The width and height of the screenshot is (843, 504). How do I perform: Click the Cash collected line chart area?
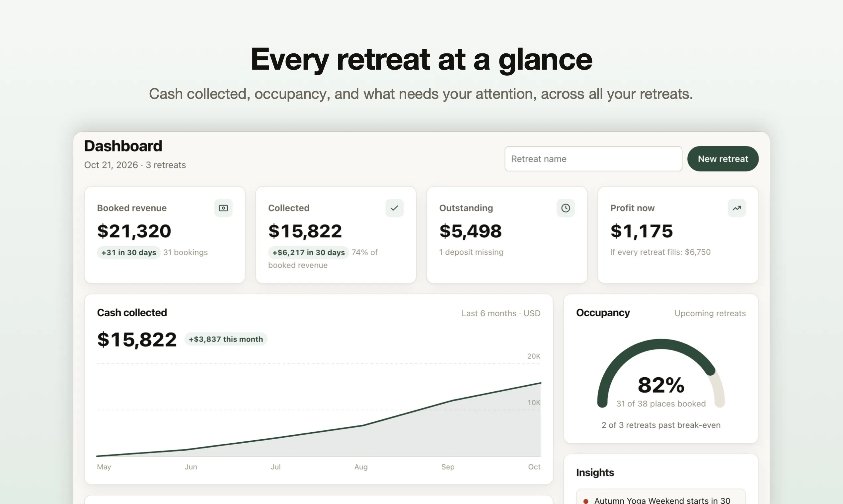319,409
